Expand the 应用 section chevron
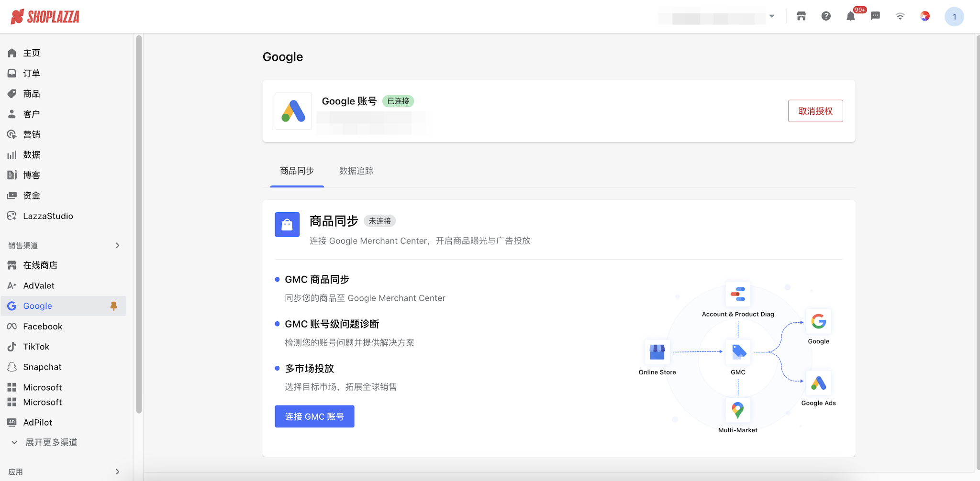 (118, 472)
